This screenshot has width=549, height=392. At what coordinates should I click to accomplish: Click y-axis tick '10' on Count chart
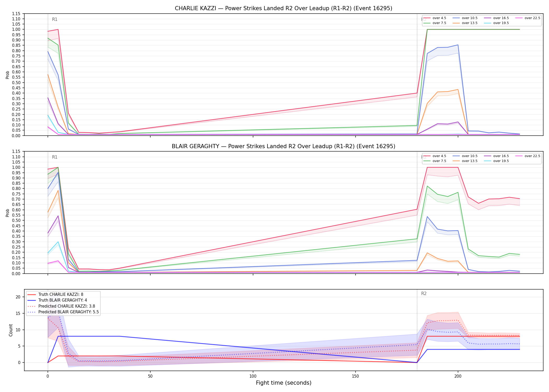coord(18,330)
